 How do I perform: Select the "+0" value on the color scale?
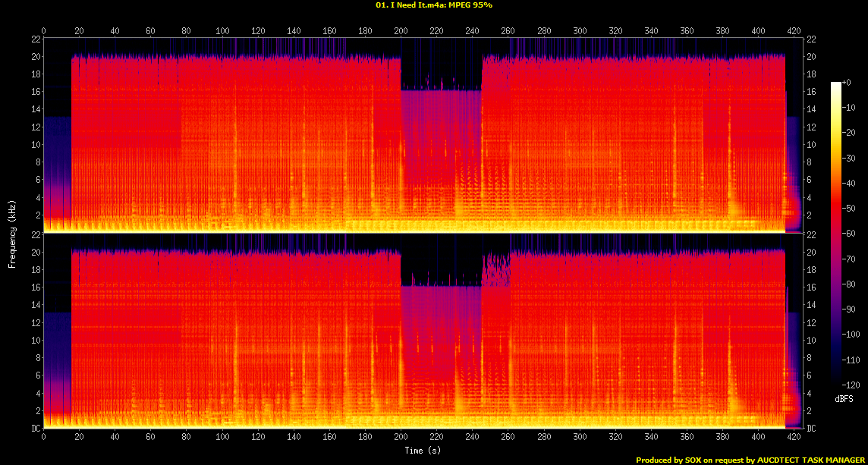847,82
